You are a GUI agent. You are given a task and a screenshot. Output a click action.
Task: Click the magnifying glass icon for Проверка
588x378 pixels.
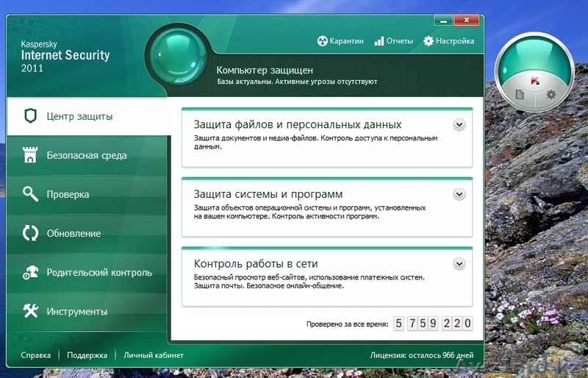coord(30,194)
